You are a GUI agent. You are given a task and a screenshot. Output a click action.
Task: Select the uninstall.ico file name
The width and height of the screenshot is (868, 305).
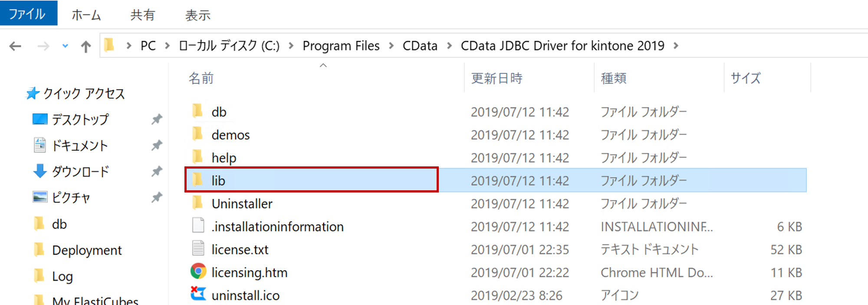point(246,296)
